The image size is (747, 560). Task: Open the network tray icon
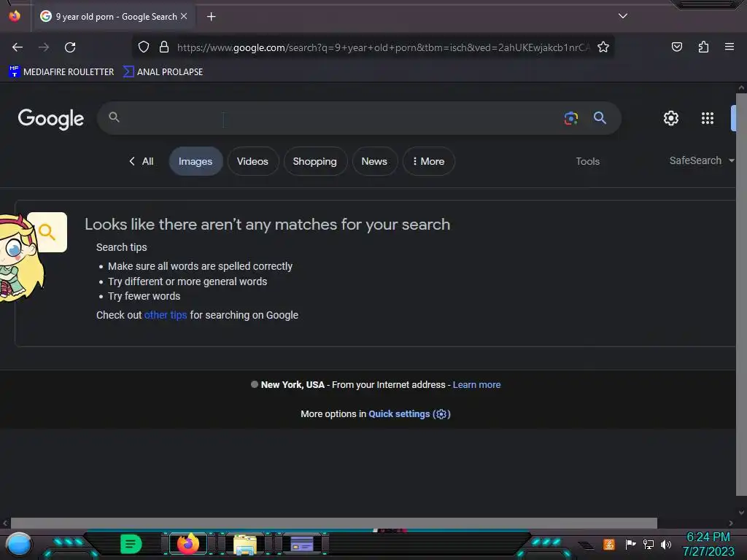coord(649,544)
